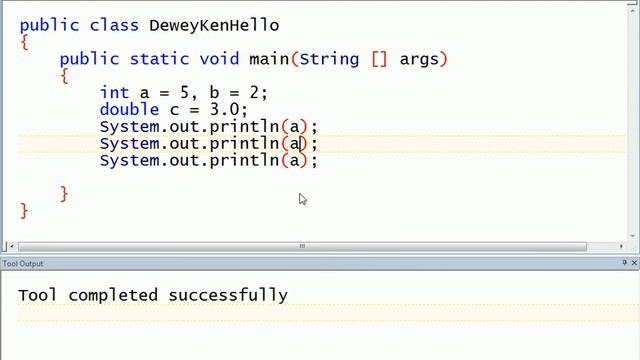Screen dimensions: 640x360
Task: Click the 'args' parameter in main
Action: click(x=419, y=60)
